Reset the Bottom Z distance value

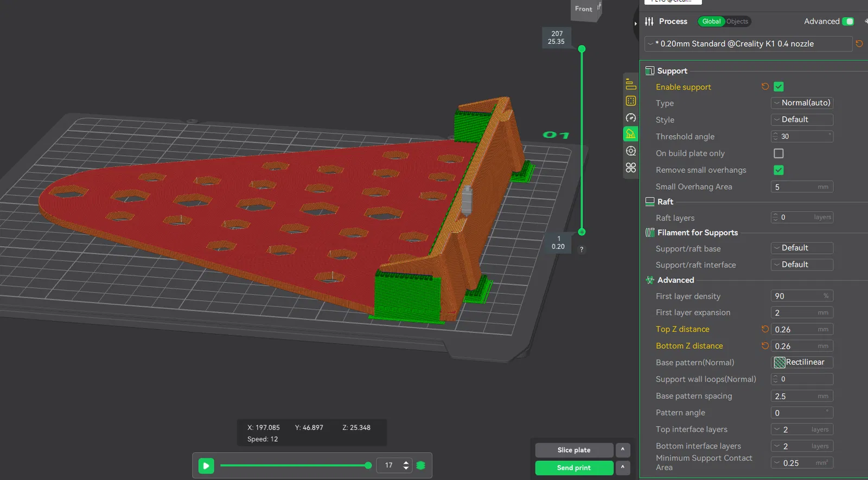tap(765, 346)
